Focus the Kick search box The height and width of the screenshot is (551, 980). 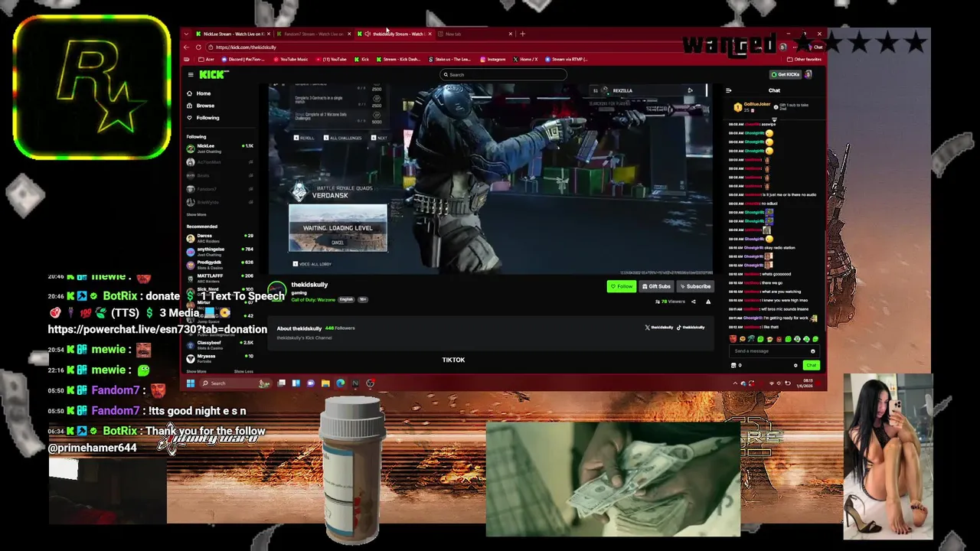(503, 74)
